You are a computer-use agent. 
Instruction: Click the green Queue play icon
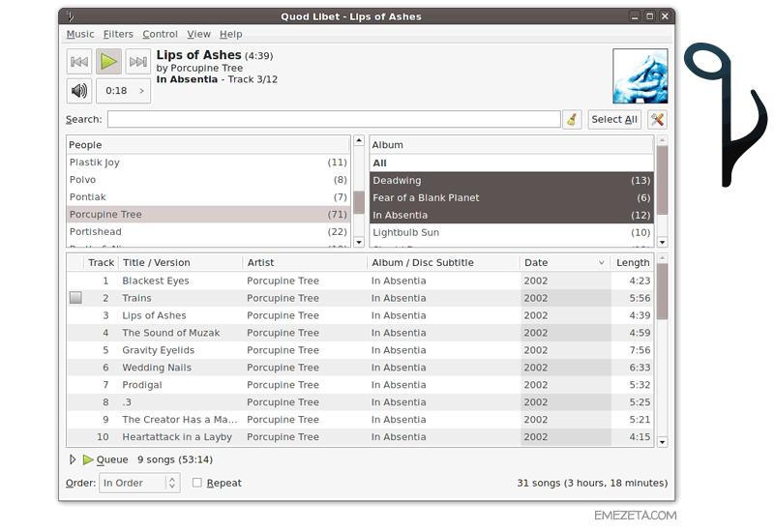coord(88,459)
